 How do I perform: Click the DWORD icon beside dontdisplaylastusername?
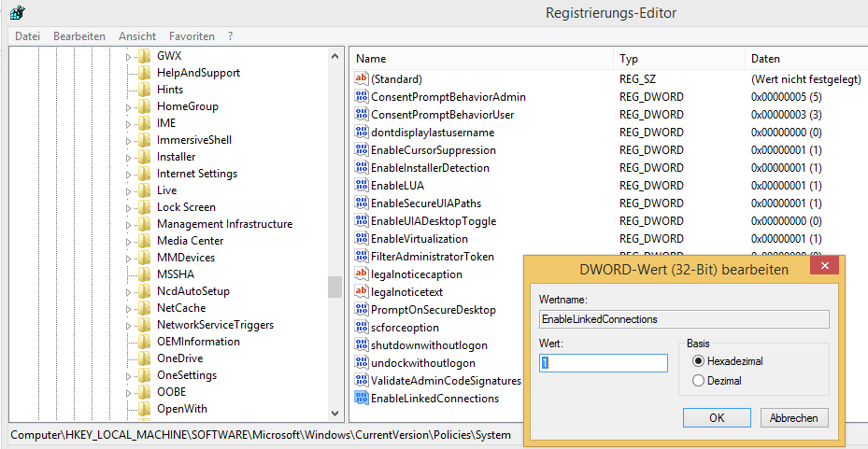(362, 133)
